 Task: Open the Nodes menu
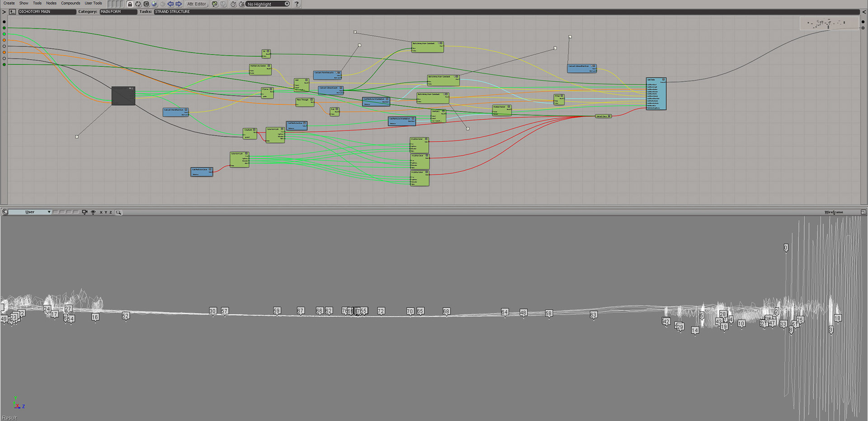[x=51, y=3]
